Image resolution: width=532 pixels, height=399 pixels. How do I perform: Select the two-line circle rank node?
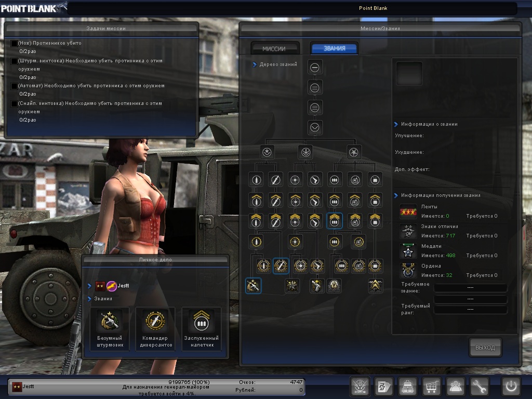click(x=315, y=88)
